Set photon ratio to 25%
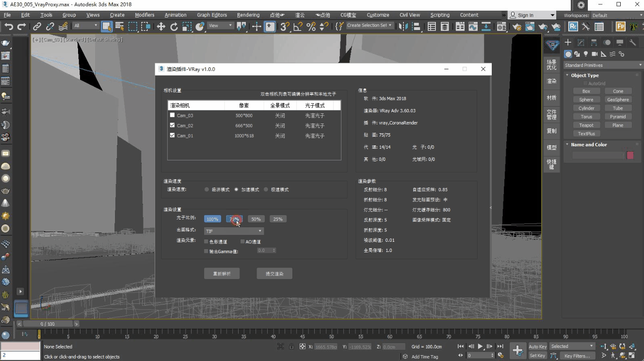644x361 pixels. 278,219
